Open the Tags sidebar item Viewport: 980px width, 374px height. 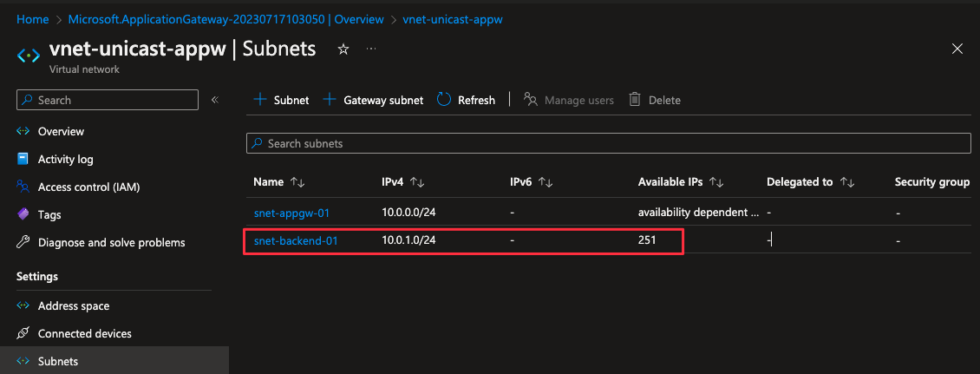click(49, 214)
